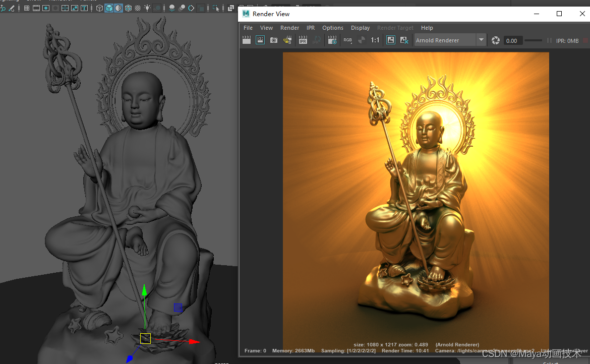This screenshot has width=590, height=364.
Task: Click the Keep Image icon
Action: (x=391, y=40)
